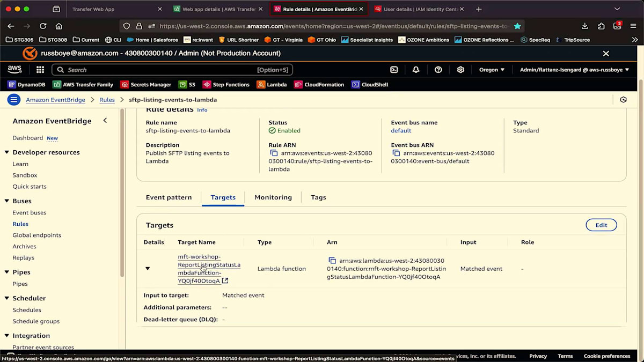This screenshot has height=362, width=644.
Task: Open Step Functions shortcut
Action: tap(226, 85)
